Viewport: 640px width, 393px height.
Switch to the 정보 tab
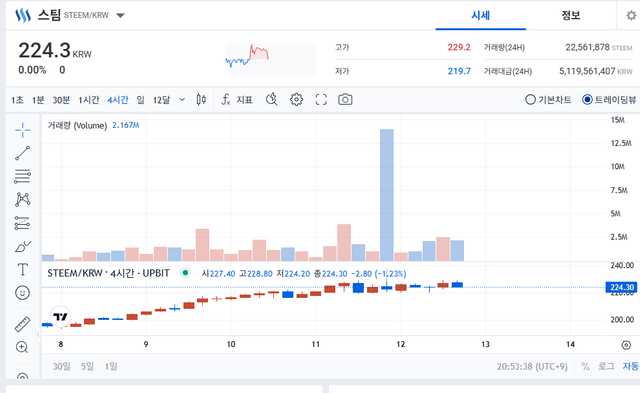pos(571,16)
